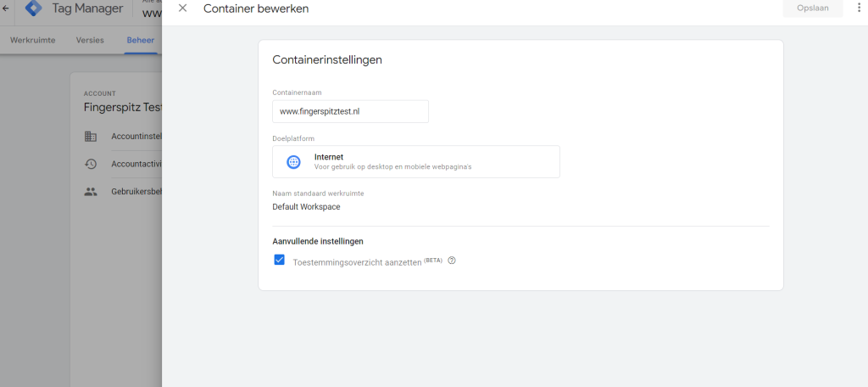Screen dimensions: 868x387
Task: Open the Gebruikersbeheer link
Action: [x=136, y=192]
